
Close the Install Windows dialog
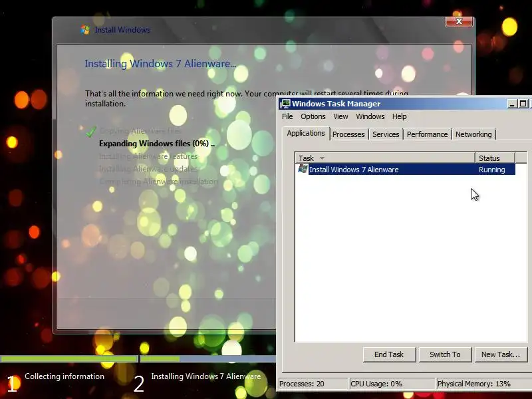click(459, 21)
